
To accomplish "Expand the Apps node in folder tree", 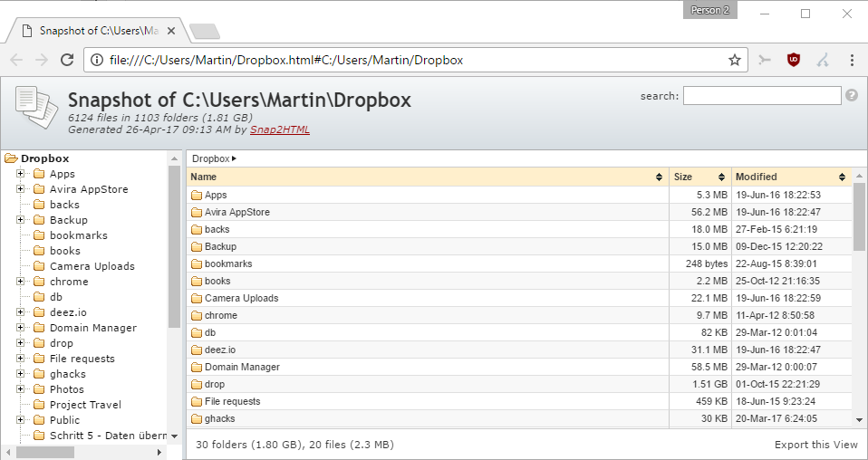I will [21, 174].
